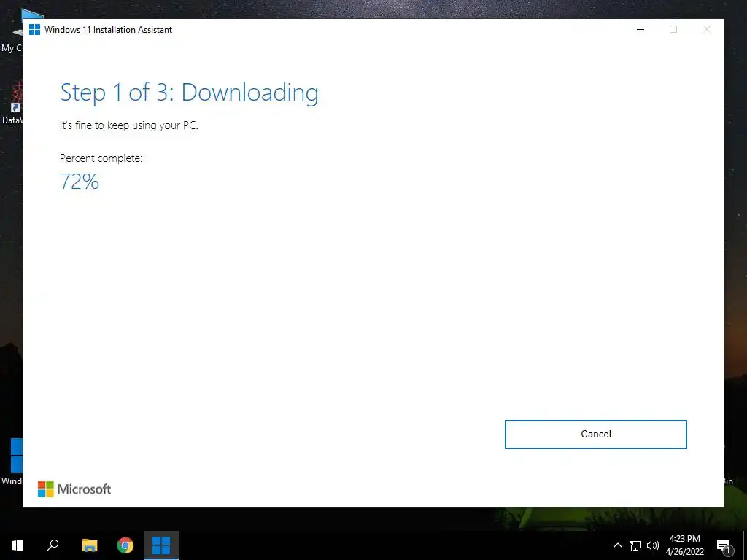Open the Start menu
The height and width of the screenshot is (560, 747).
18,545
